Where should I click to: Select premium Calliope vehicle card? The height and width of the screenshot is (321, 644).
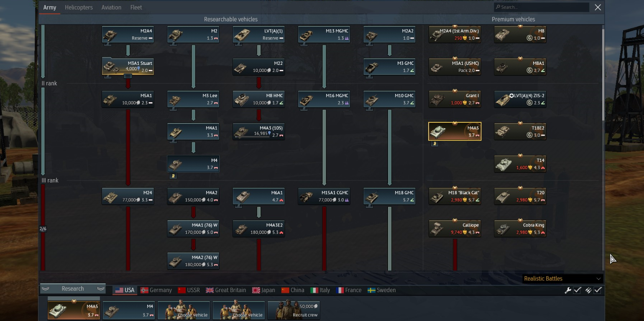[455, 229]
